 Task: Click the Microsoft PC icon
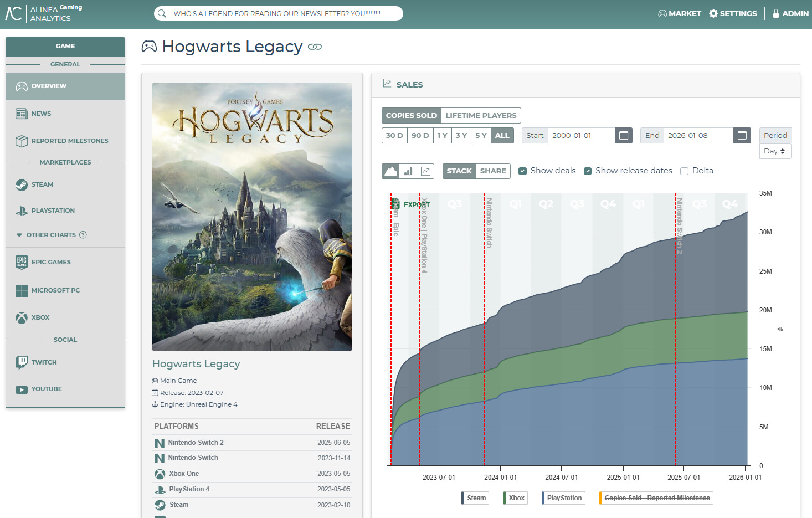22,290
